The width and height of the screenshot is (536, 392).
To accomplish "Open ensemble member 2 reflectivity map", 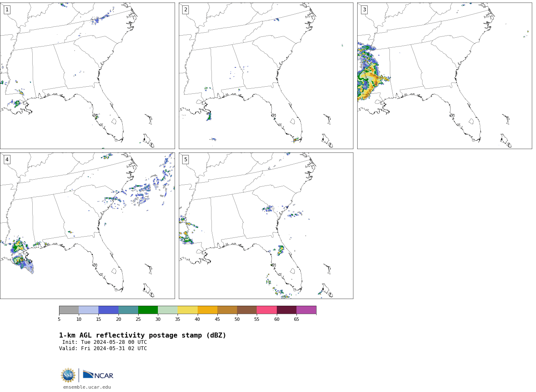I will pos(266,76).
